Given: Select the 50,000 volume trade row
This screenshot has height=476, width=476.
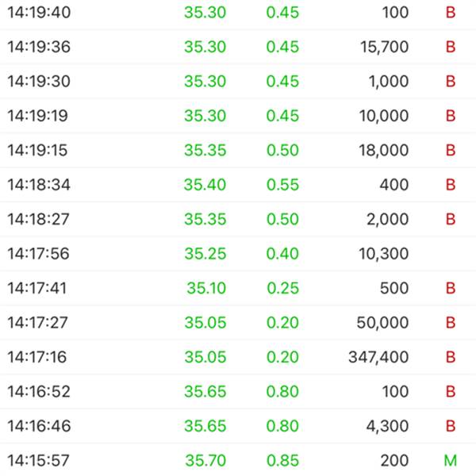Looking at the screenshot, I should (238, 322).
